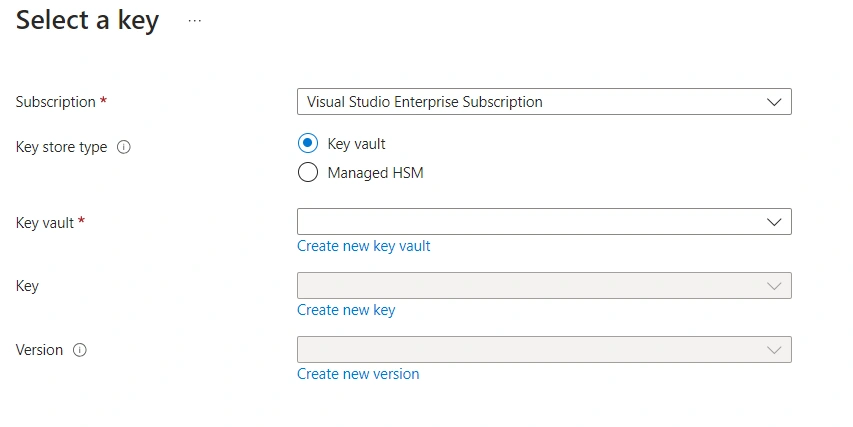Show info tooltip for Key store type
This screenshot has height=427, width=853.
coord(124,147)
